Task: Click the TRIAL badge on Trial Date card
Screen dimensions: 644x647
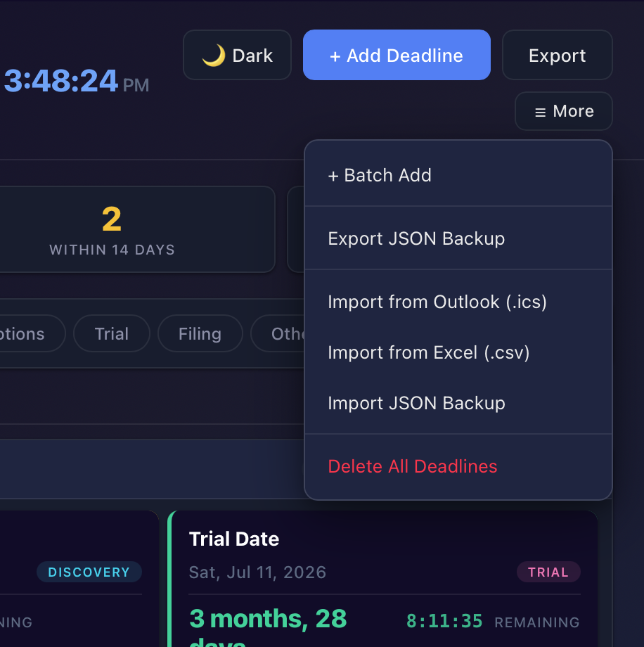Action: (x=548, y=572)
